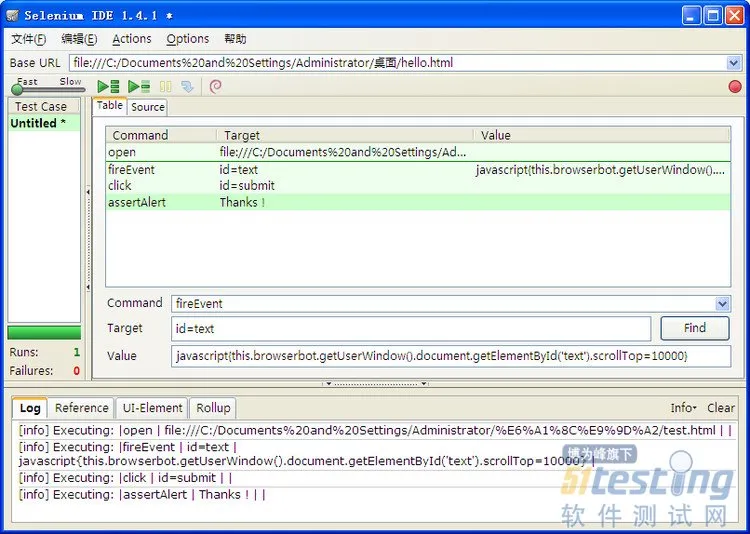This screenshot has width=750, height=534.
Task: Open the Base URL dropdown arrow
Action: [x=733, y=63]
